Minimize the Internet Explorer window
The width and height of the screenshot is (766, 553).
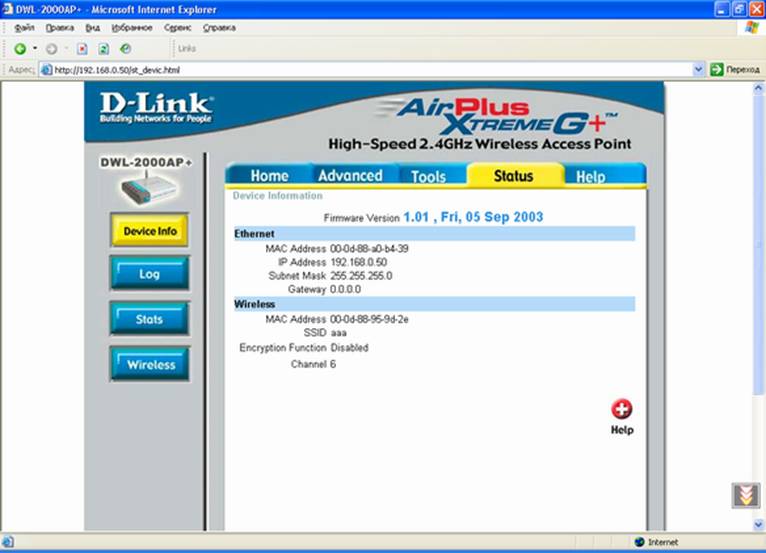coord(722,9)
